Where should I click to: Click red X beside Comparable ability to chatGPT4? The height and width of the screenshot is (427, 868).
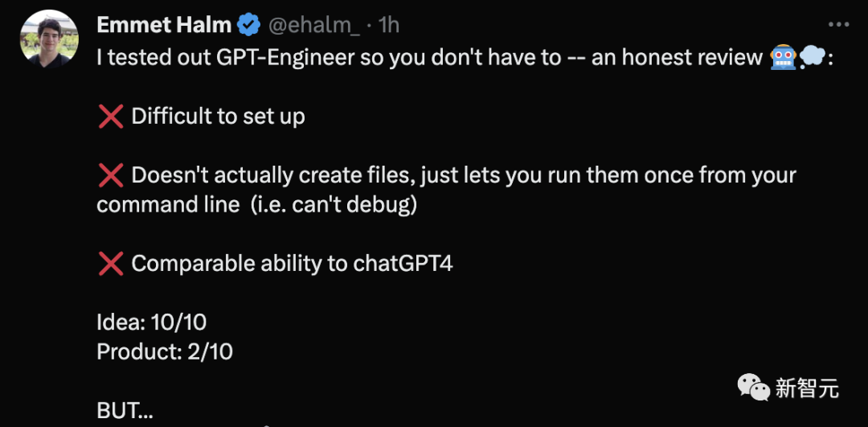(x=111, y=265)
